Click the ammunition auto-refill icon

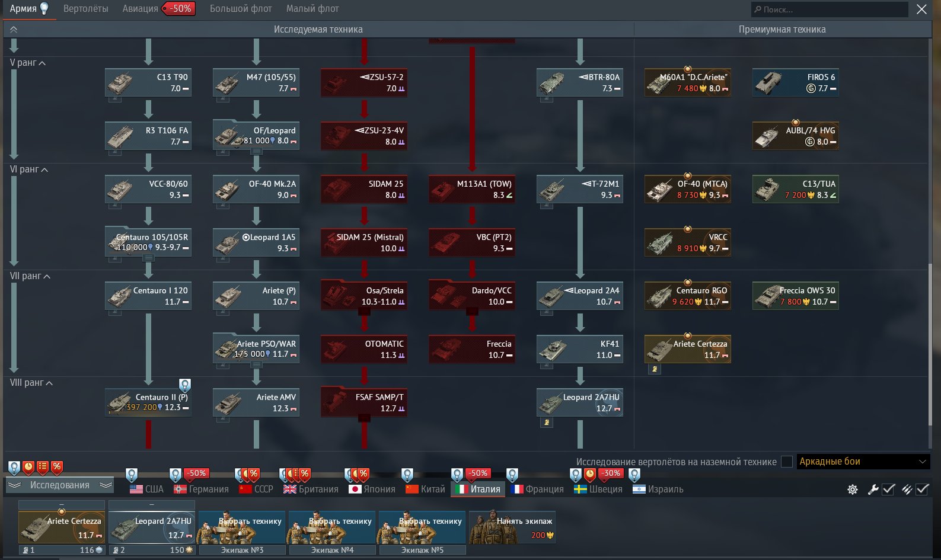click(x=907, y=489)
